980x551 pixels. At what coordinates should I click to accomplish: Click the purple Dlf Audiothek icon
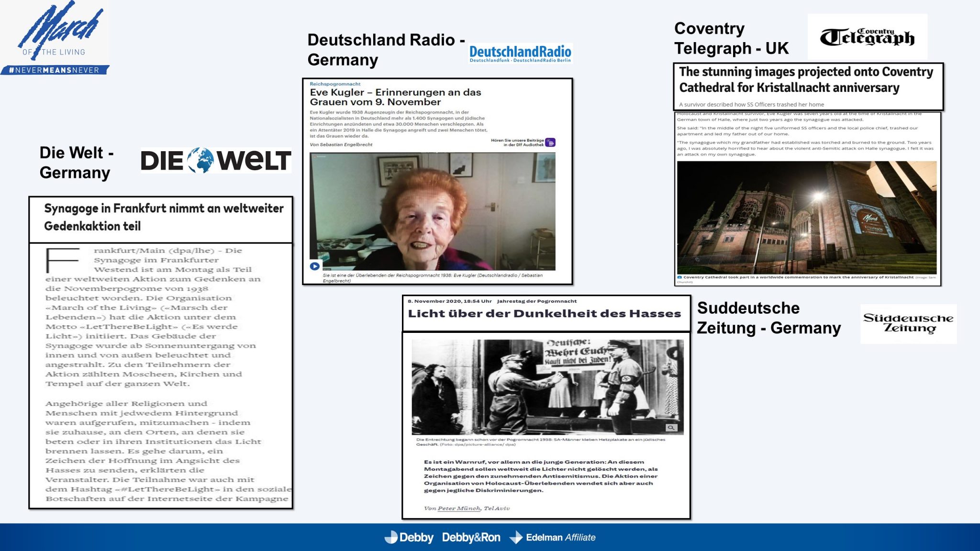pos(550,143)
